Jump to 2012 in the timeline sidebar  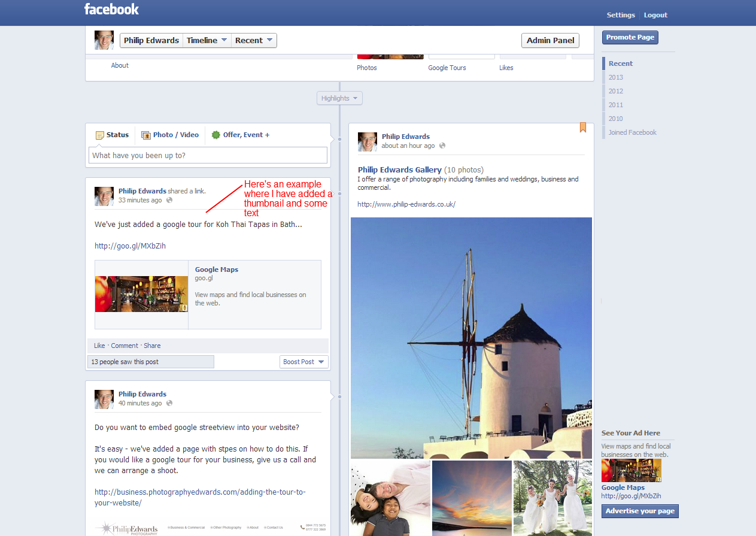click(616, 91)
